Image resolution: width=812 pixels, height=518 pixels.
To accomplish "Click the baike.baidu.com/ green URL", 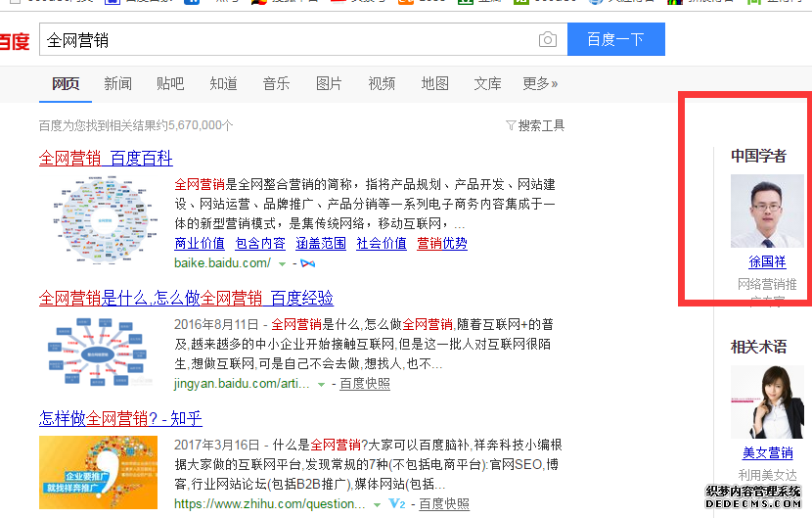I will tap(222, 262).
